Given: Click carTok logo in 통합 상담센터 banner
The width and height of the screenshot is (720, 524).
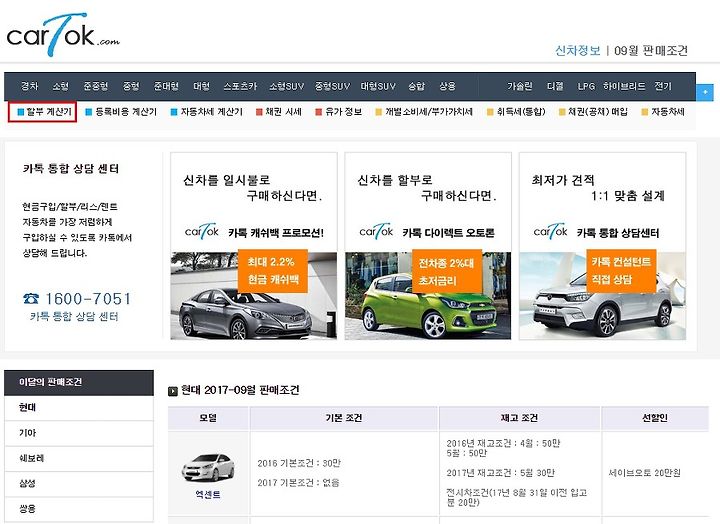Looking at the screenshot, I should (x=550, y=231).
